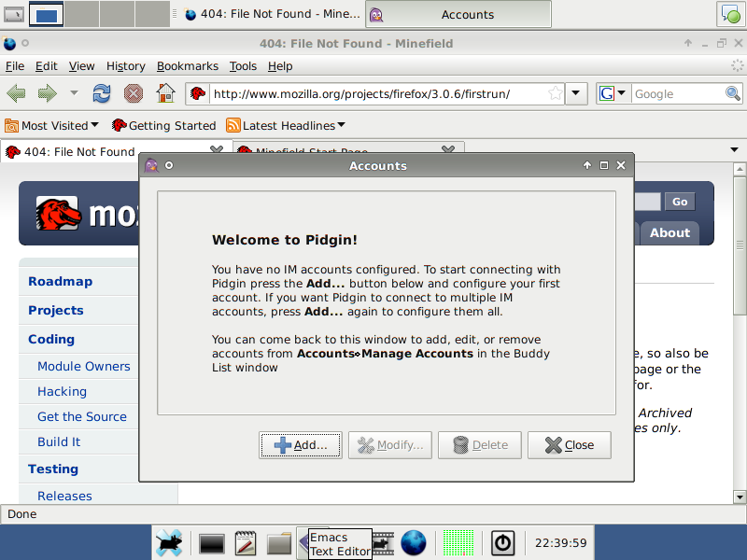Click the page scrollbar up arrow
This screenshot has height=560, width=747.
(740, 169)
